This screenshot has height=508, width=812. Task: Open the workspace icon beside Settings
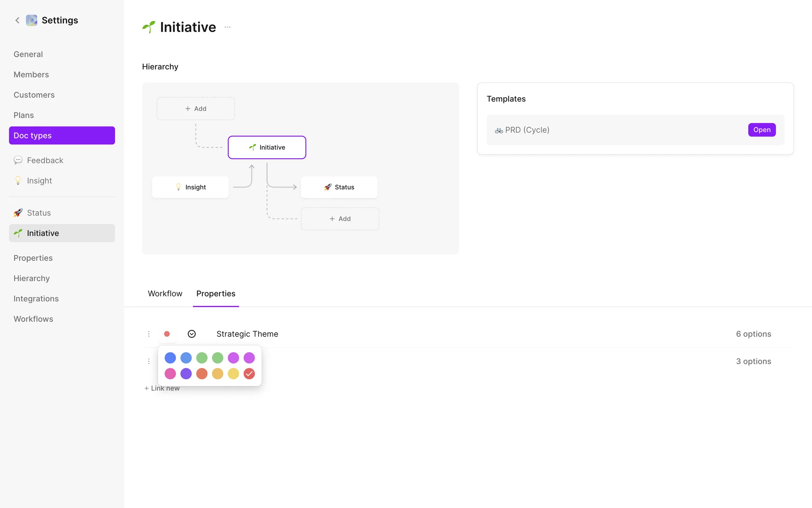point(31,20)
